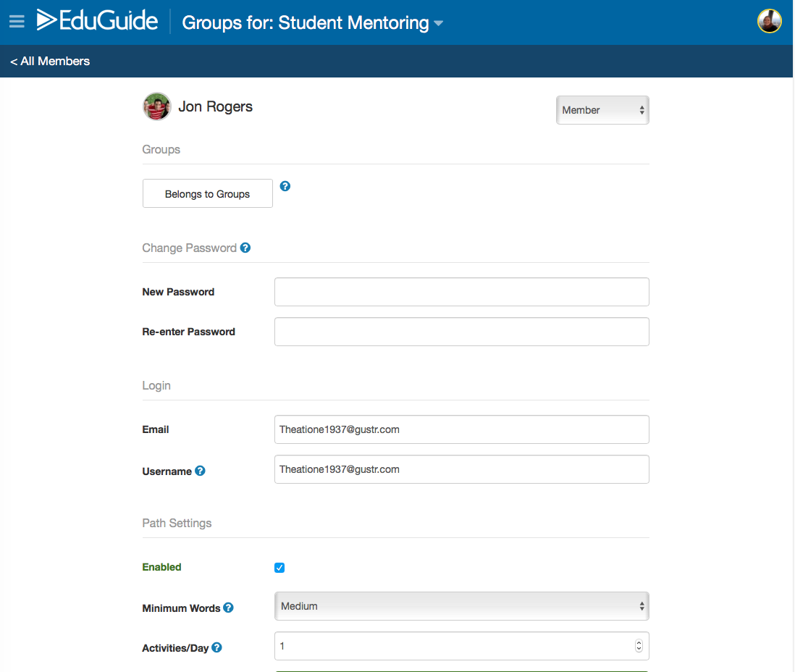Screen dimensions: 795x672
Task: Click the EduGuide logo
Action: (97, 20)
